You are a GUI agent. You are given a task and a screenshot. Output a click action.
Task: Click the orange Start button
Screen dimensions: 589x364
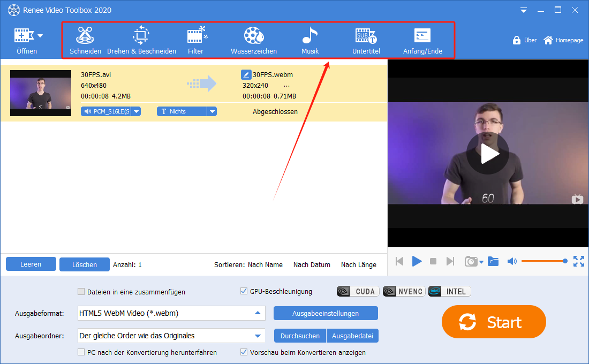[494, 322]
